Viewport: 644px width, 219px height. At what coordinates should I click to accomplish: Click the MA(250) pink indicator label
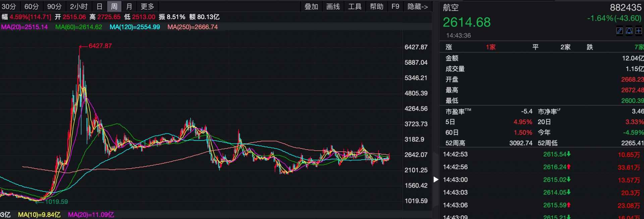point(193,27)
